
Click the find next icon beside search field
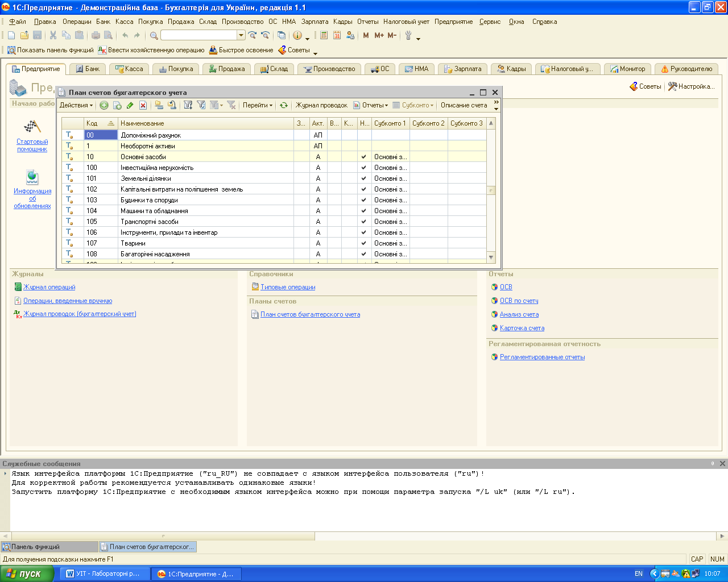[253, 35]
